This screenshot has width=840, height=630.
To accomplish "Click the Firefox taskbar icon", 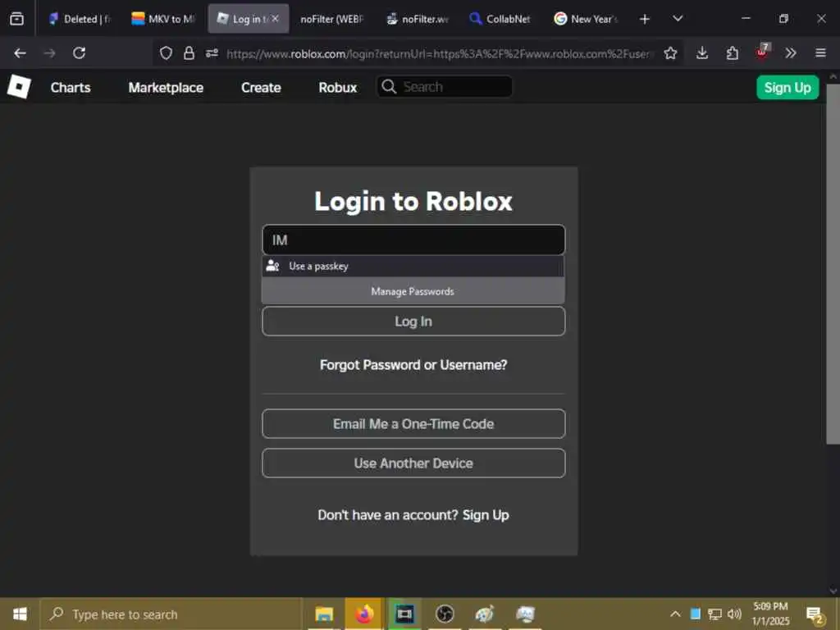I will point(364,614).
